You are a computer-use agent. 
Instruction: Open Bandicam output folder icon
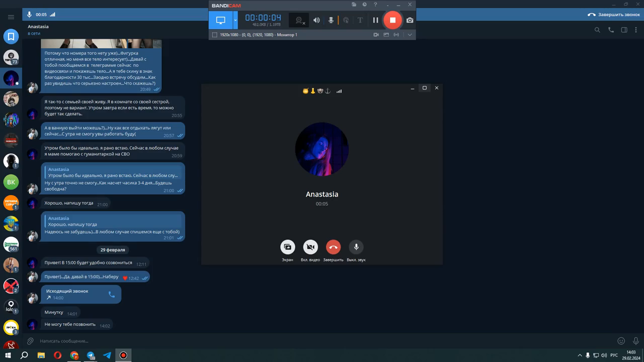tap(354, 5)
